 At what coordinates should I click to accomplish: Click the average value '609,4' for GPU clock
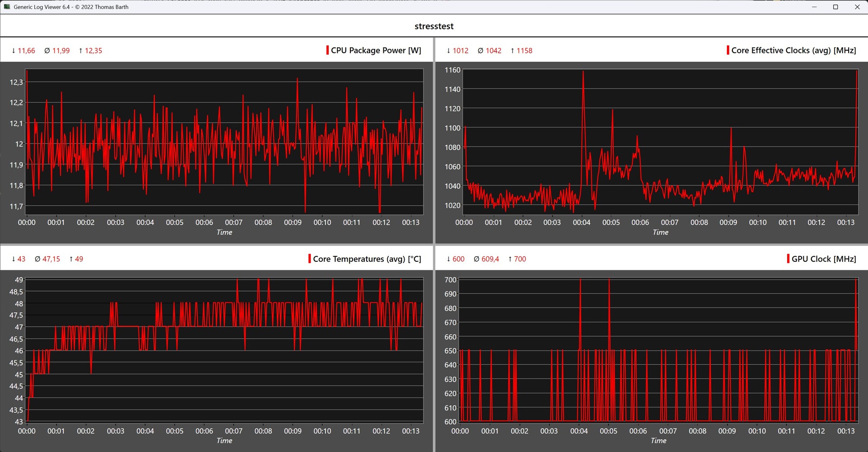(491, 259)
